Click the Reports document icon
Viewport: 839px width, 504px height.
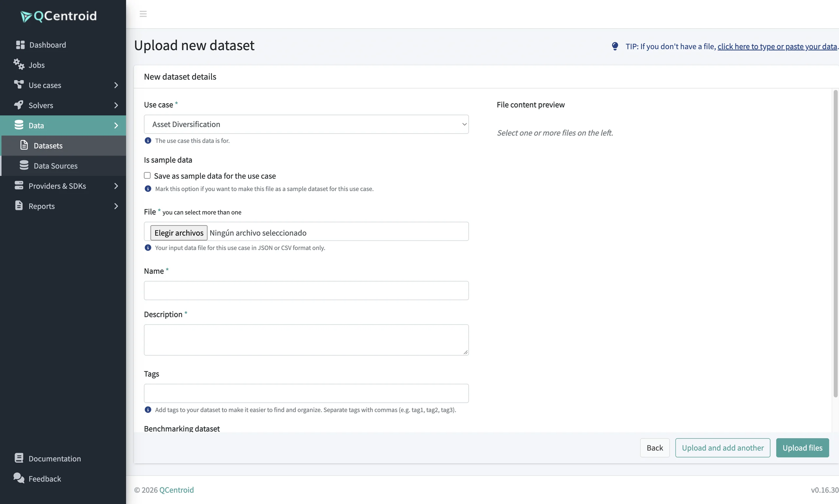[19, 205]
